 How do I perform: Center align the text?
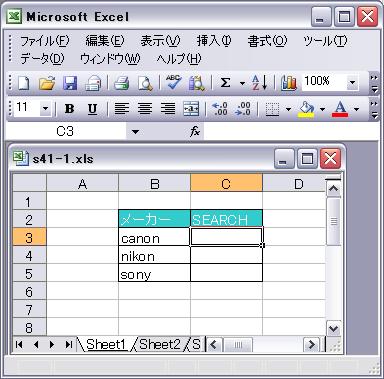pyautogui.click(x=145, y=109)
